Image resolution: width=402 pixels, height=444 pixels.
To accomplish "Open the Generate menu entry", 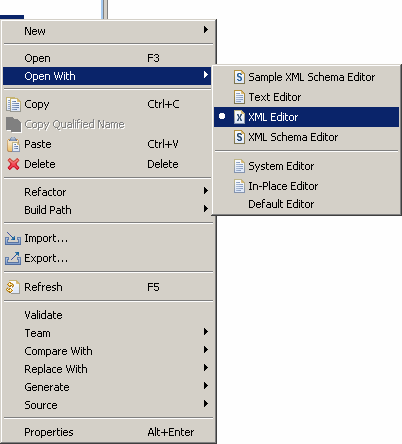I will [x=108, y=387].
